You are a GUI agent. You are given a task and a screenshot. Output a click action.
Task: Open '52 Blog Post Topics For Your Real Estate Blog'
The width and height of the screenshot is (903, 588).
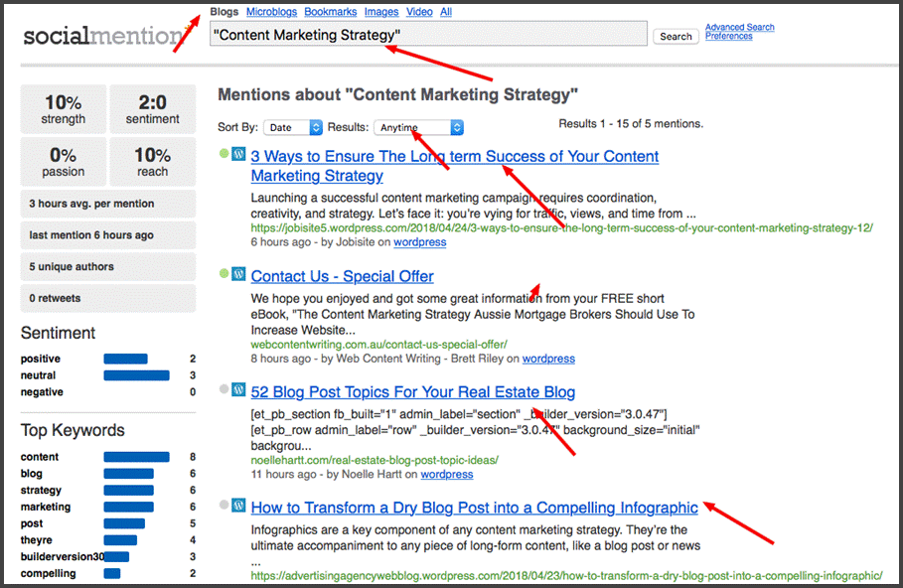(412, 391)
